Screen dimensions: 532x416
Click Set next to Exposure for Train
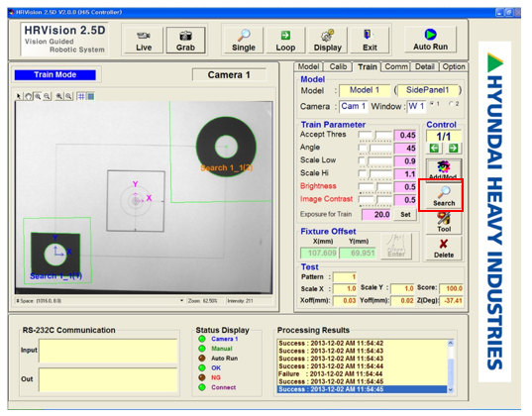[x=405, y=215]
